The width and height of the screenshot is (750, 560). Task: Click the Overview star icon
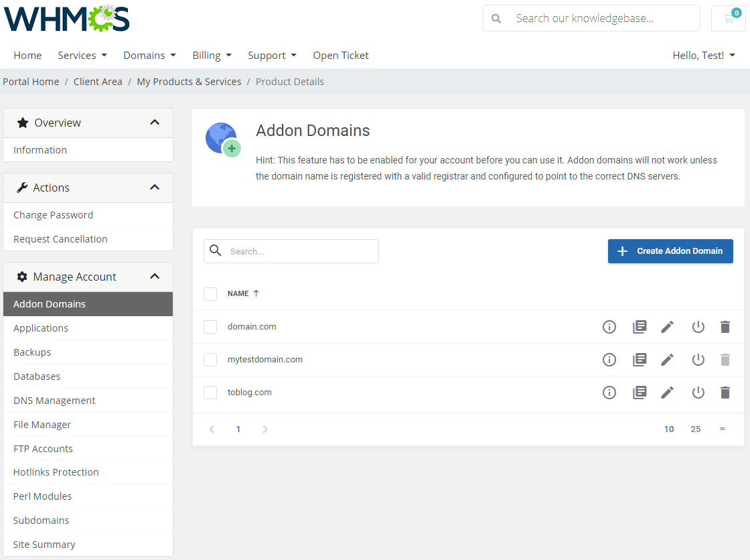click(23, 123)
